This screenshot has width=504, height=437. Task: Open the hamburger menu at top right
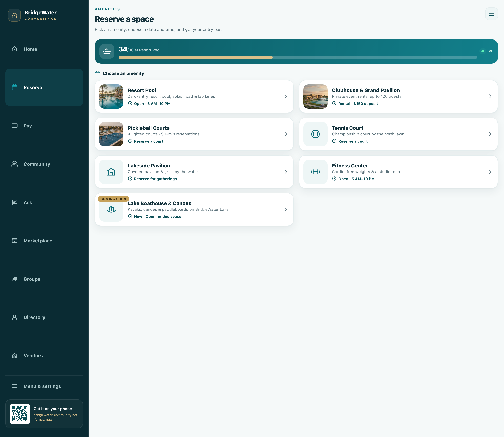[x=491, y=14]
